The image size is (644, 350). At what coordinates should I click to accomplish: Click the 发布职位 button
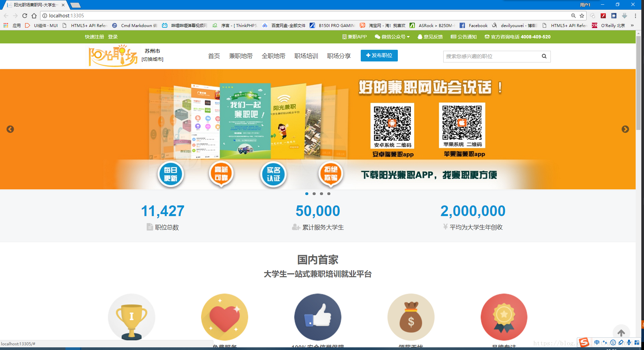[x=379, y=55]
